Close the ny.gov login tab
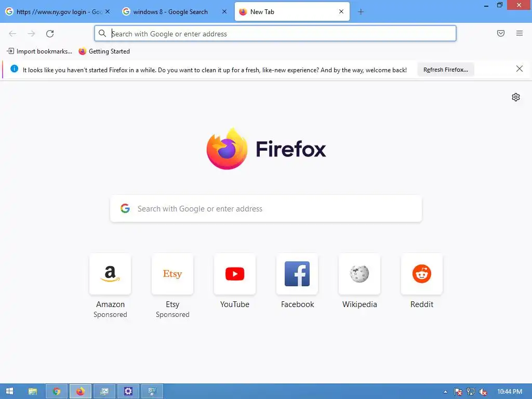 (x=108, y=11)
